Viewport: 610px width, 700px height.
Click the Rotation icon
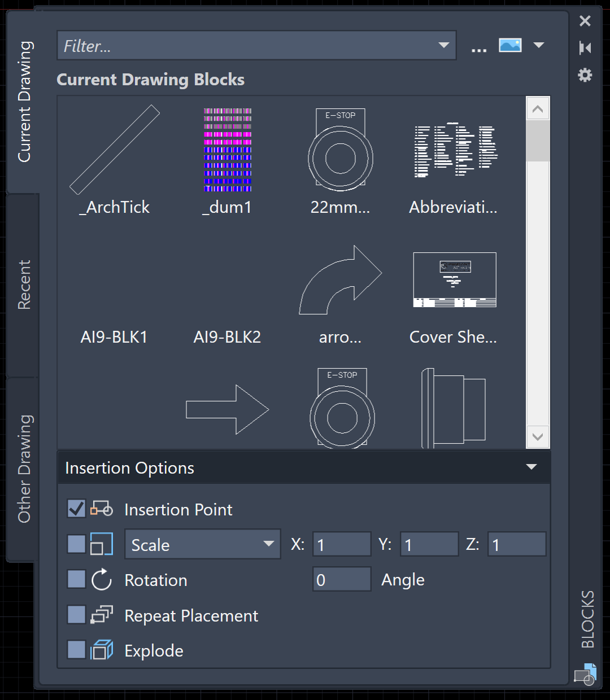coord(102,579)
